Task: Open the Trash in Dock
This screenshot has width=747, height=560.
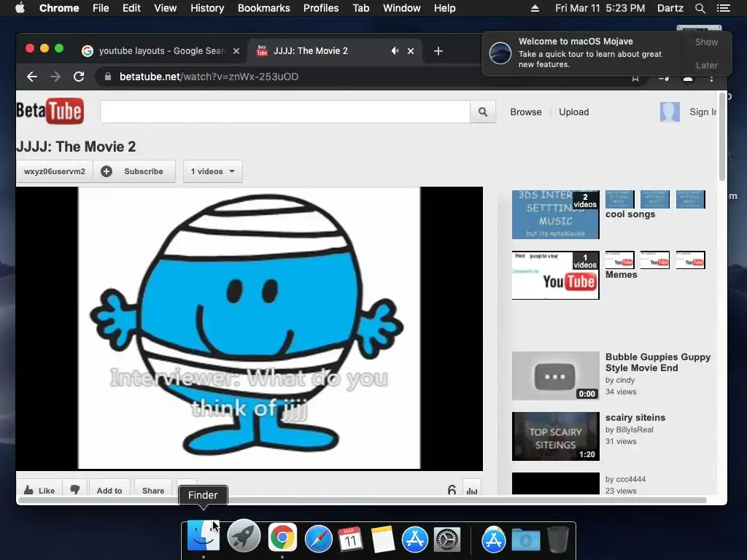Action: click(557, 539)
